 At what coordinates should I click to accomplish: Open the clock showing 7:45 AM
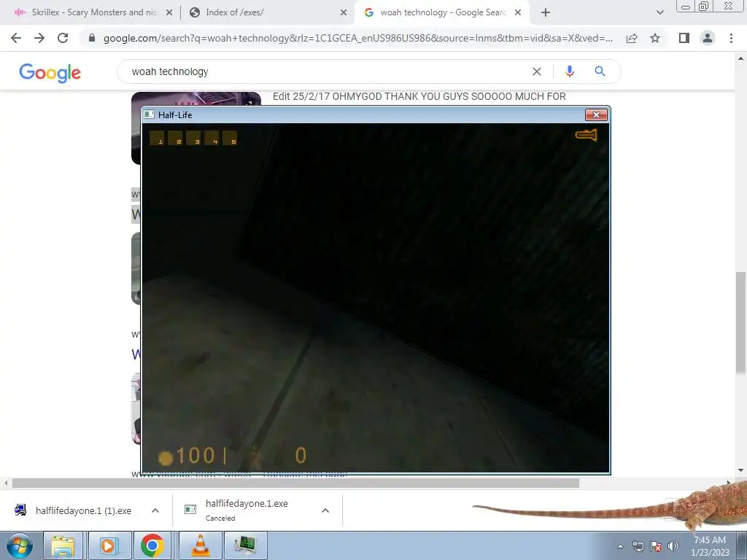710,546
